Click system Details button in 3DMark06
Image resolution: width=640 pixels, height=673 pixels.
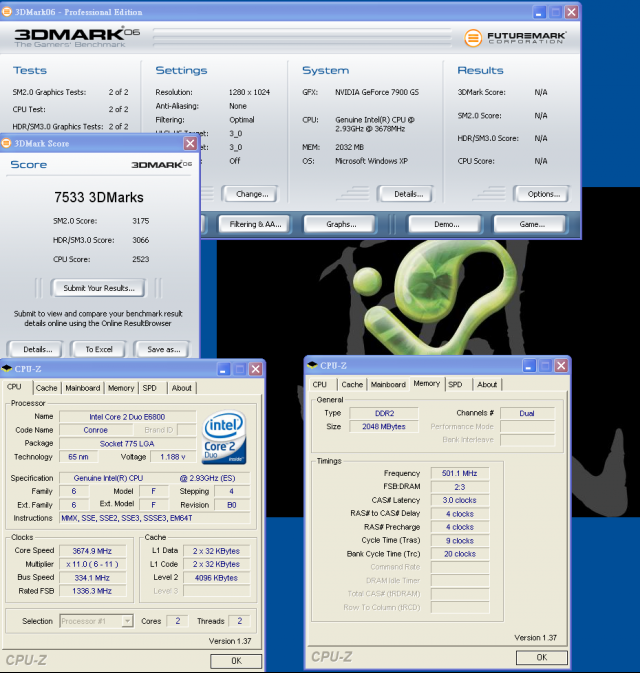[x=408, y=194]
